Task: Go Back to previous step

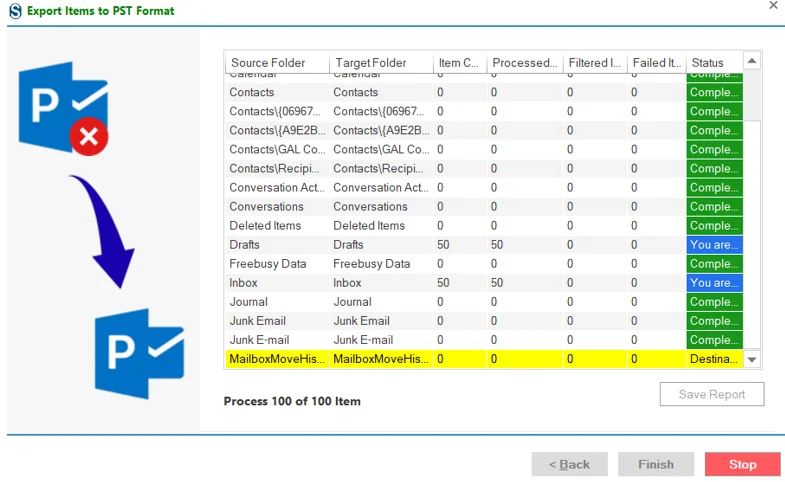Action: click(x=569, y=464)
